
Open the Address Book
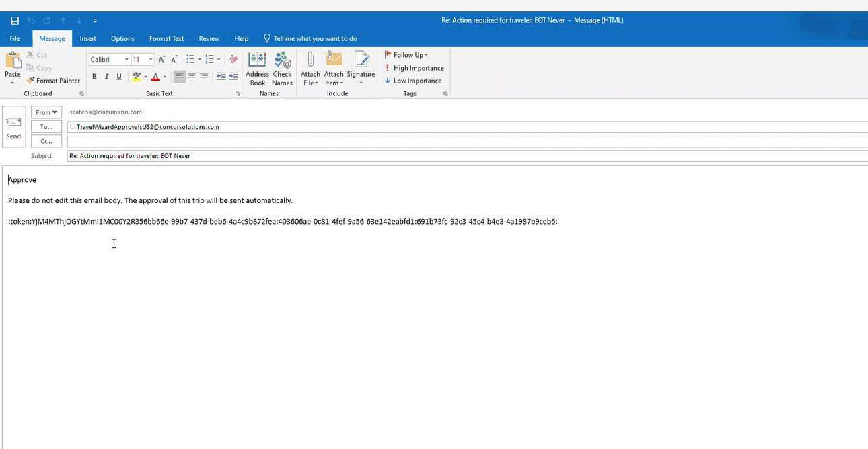(x=257, y=69)
